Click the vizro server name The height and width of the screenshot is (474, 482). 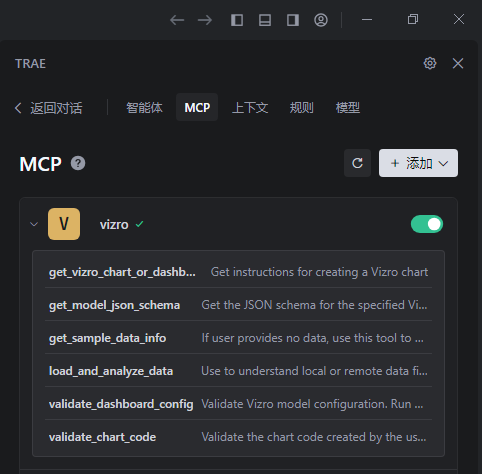(114, 225)
